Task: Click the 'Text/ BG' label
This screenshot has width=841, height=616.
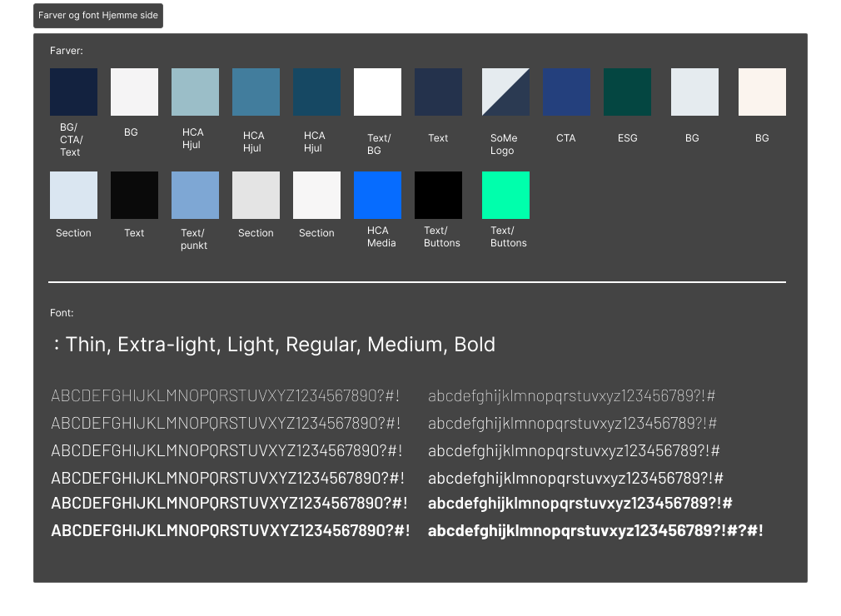Action: [x=379, y=144]
